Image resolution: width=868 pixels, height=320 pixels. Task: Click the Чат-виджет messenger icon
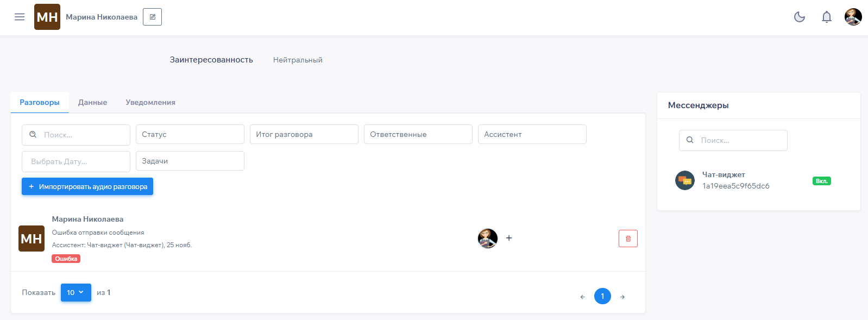[x=684, y=180]
